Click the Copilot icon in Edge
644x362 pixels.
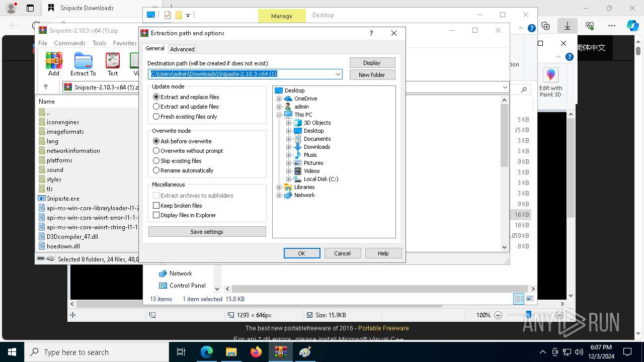coord(632,26)
